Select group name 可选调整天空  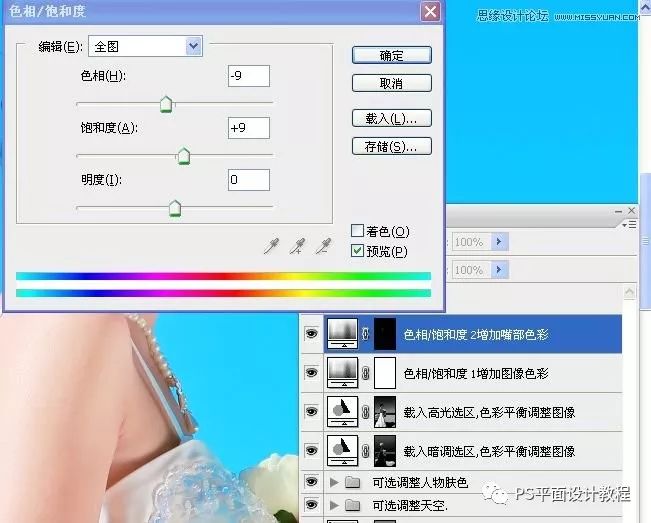[409, 505]
